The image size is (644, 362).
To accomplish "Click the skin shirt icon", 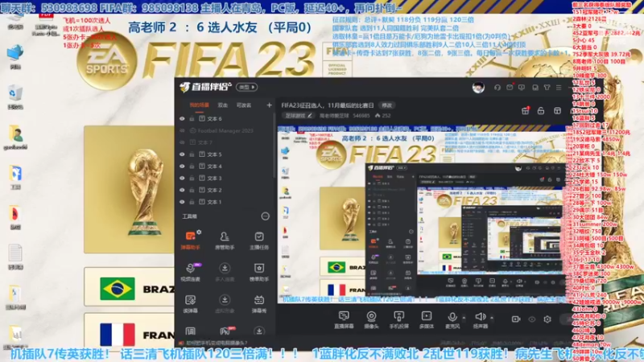I will click(x=547, y=88).
